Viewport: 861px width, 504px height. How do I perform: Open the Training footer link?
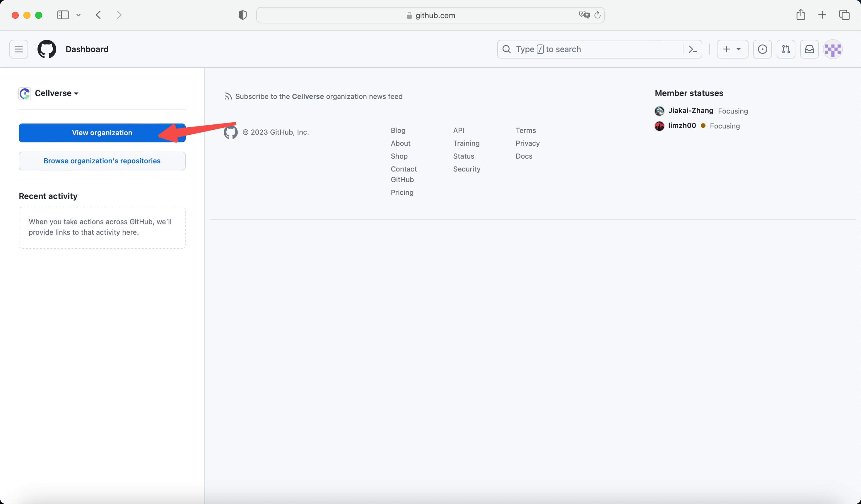tap(466, 143)
